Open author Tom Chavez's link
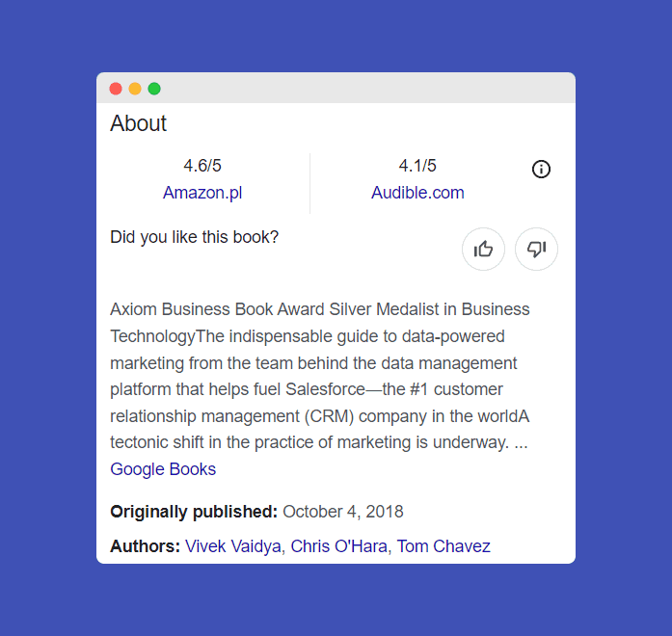672x636 pixels. 444,546
